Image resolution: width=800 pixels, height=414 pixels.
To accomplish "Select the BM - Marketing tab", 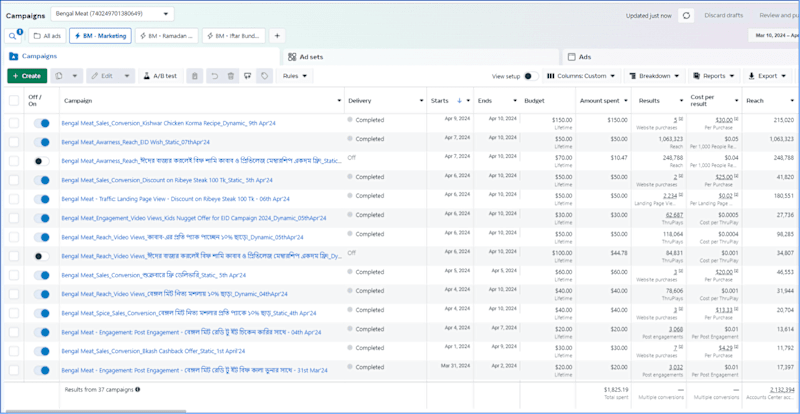I will (101, 36).
